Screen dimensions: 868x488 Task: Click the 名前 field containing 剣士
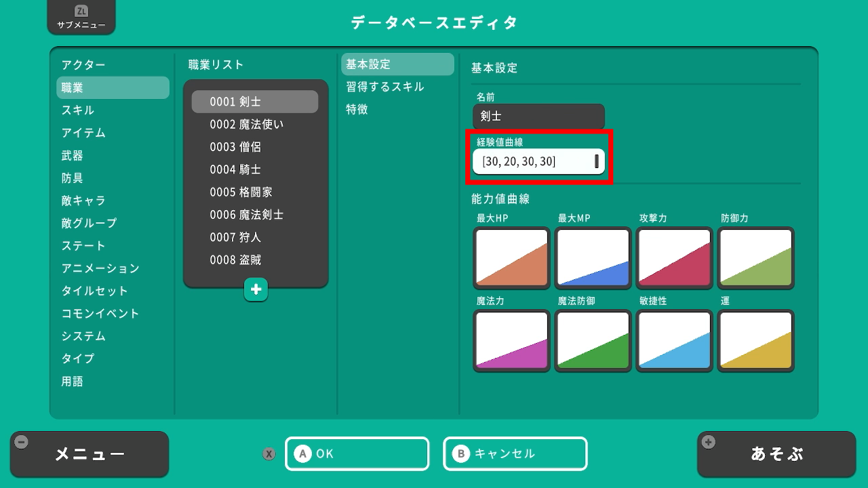click(x=538, y=117)
